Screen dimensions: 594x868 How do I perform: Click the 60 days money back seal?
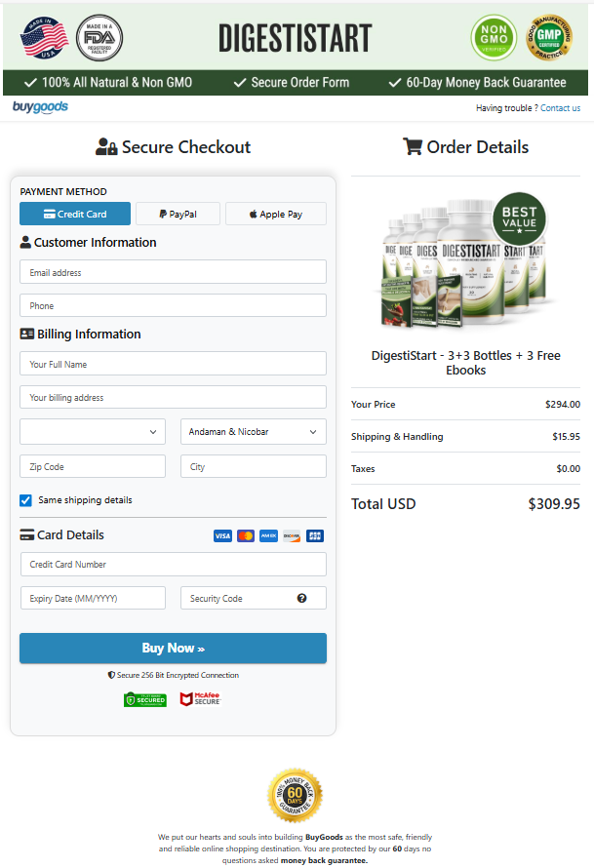click(295, 796)
